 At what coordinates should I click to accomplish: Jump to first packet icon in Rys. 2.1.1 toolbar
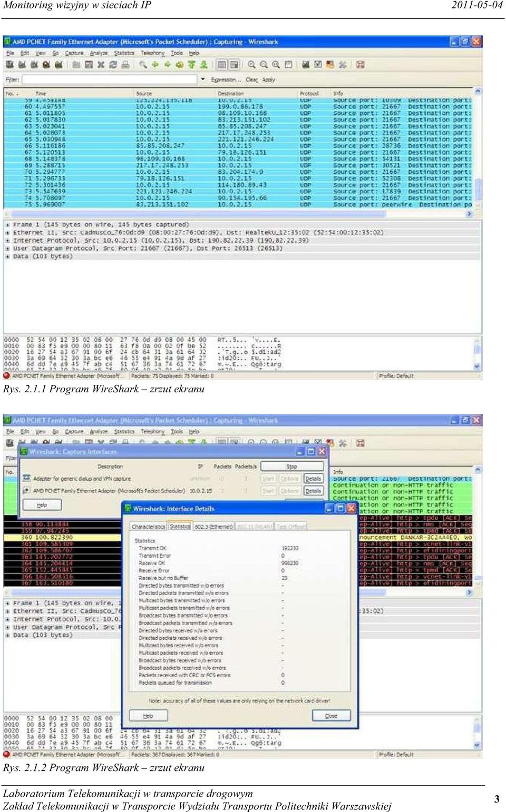click(191, 65)
